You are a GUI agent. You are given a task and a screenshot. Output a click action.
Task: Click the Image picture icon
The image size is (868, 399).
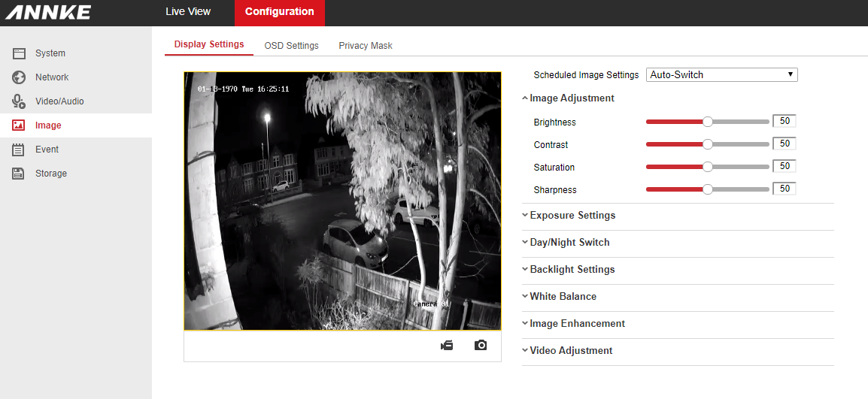20,125
